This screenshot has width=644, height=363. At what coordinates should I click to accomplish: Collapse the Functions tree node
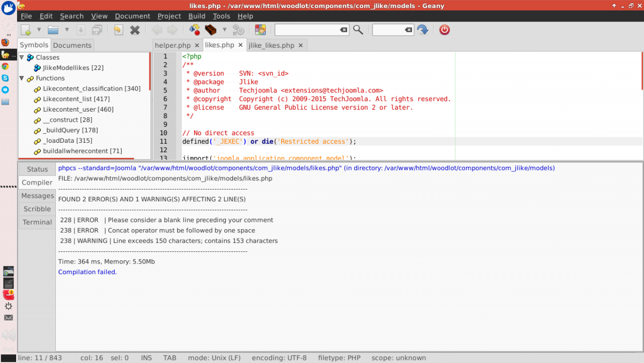22,78
